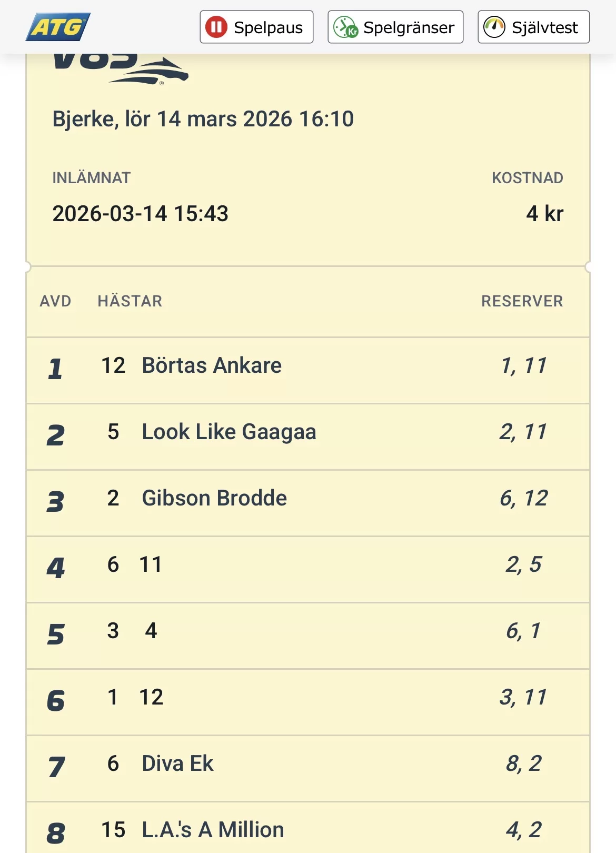This screenshot has width=616, height=853.
Task: Select the leg 4 number icon
Action: click(x=56, y=568)
